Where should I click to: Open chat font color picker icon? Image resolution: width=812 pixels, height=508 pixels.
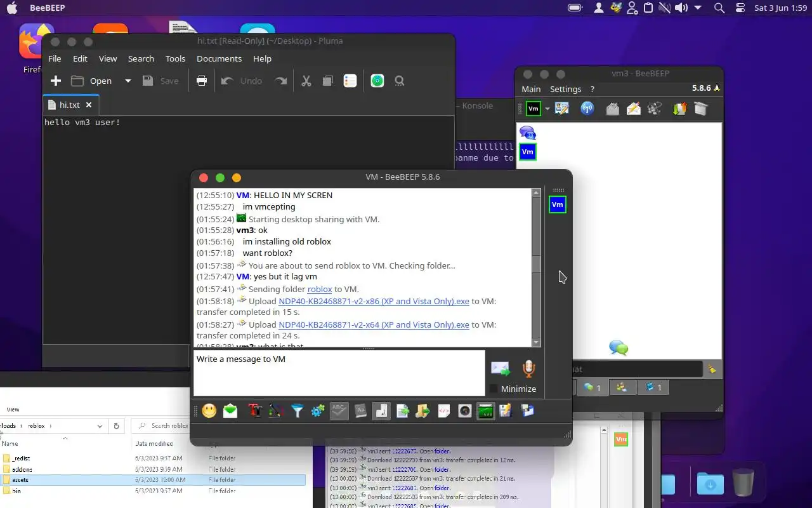tap(276, 411)
